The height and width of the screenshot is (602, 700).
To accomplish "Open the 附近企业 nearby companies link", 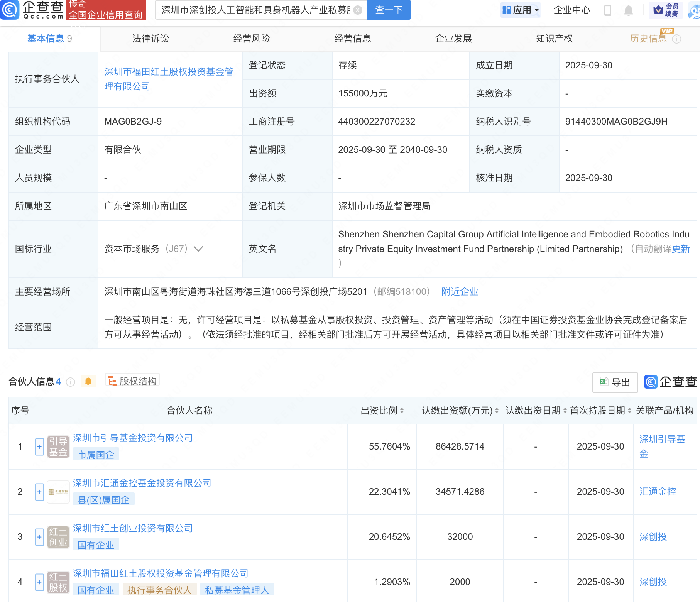I will coord(460,292).
